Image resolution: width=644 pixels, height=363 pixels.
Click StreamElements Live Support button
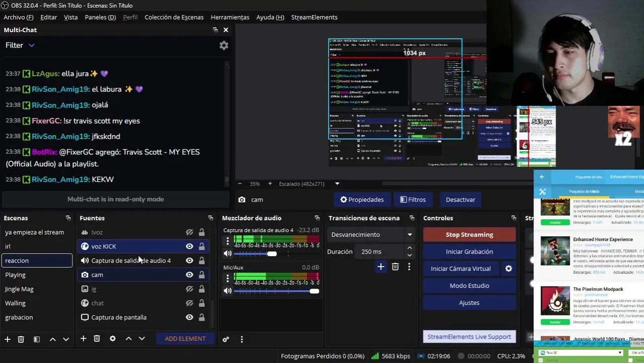tap(469, 337)
